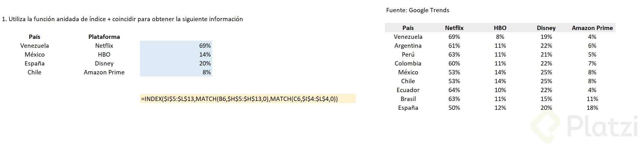Select the INDEX MATCH formula cell
The height and width of the screenshot is (145, 644).
point(239,99)
